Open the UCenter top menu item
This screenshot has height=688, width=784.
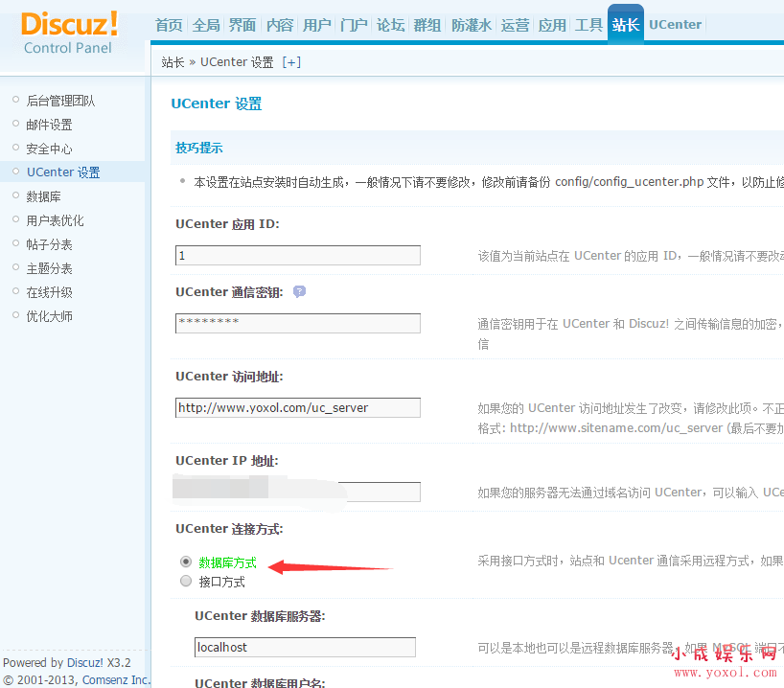click(675, 25)
